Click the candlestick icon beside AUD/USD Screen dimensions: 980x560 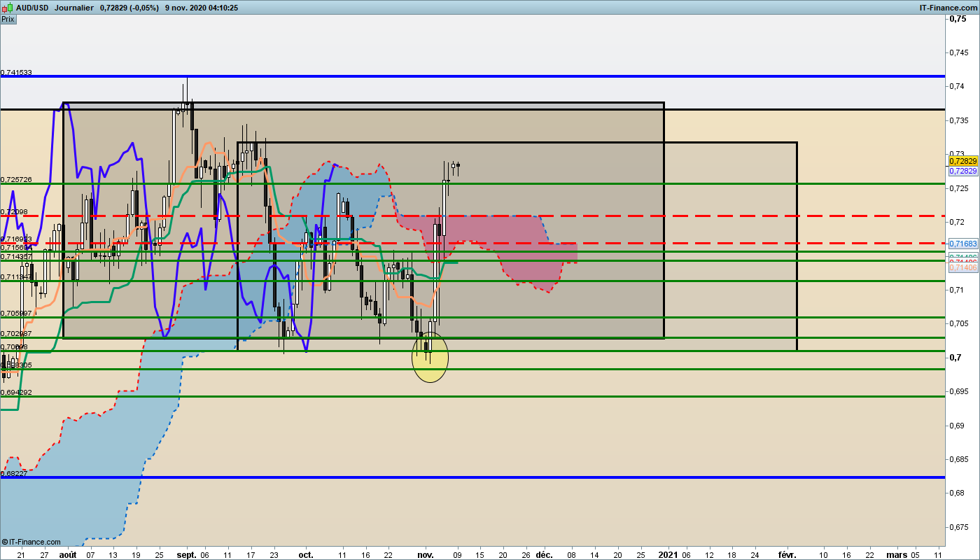pyautogui.click(x=6, y=7)
